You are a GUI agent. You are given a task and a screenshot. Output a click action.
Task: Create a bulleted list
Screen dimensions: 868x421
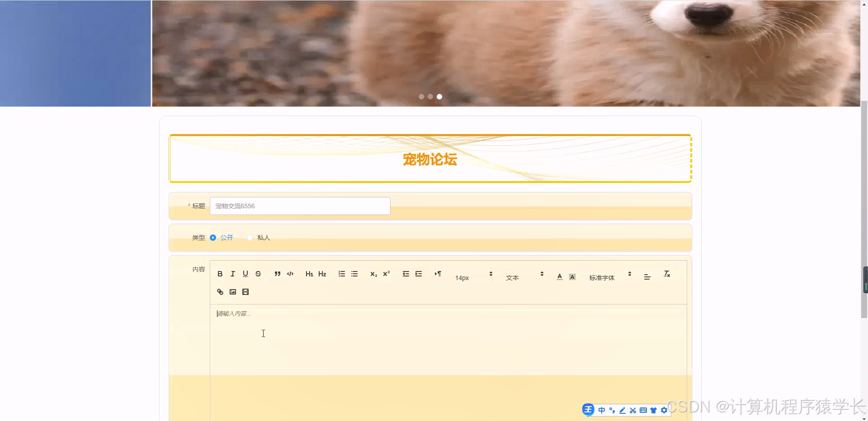coord(354,274)
